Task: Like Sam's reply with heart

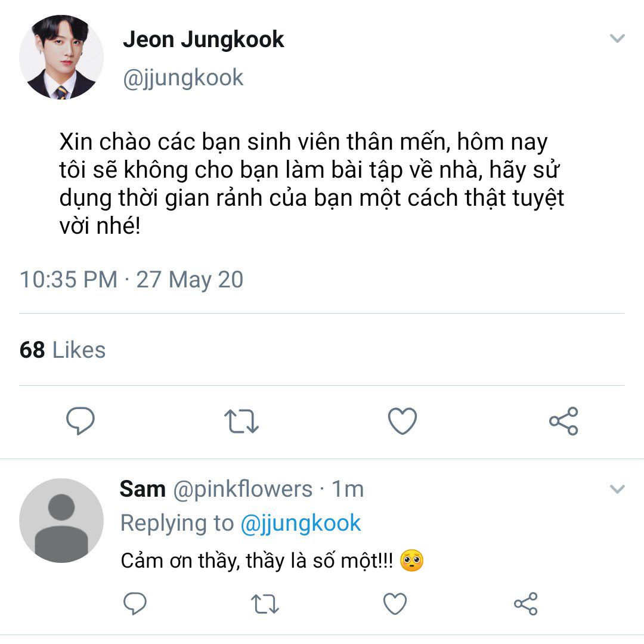Action: 395,604
